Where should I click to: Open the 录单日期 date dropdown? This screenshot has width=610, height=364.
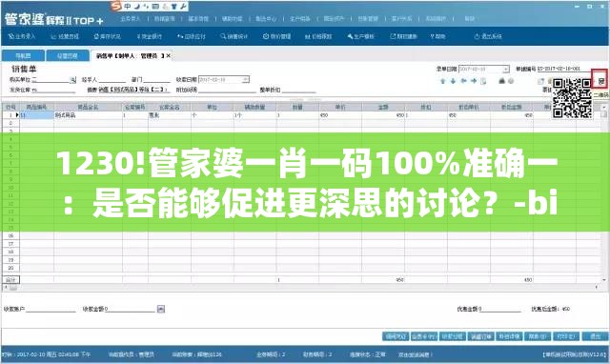(x=505, y=70)
